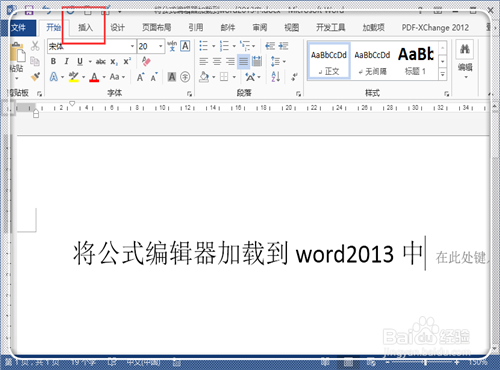Apply strikethrough with the abc icon
The image size is (500, 370).
pyautogui.click(x=101, y=62)
